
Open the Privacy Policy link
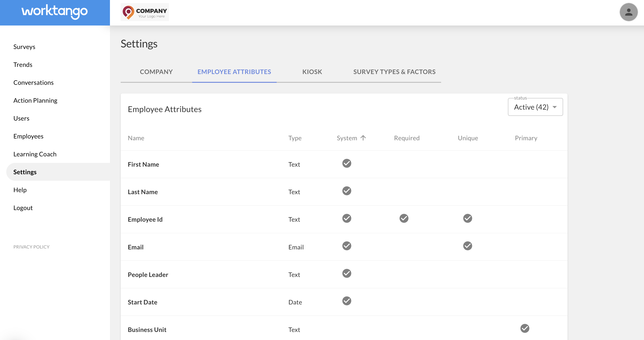tap(32, 247)
